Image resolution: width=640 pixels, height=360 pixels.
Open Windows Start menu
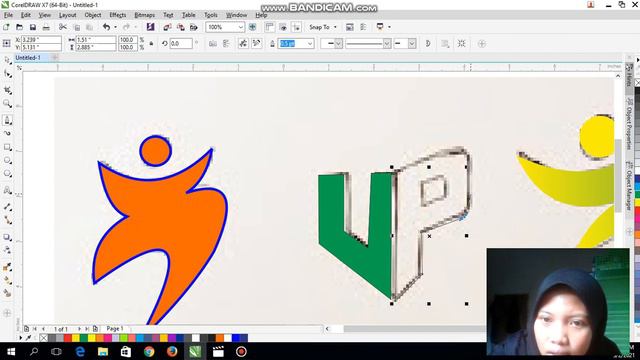(11, 351)
